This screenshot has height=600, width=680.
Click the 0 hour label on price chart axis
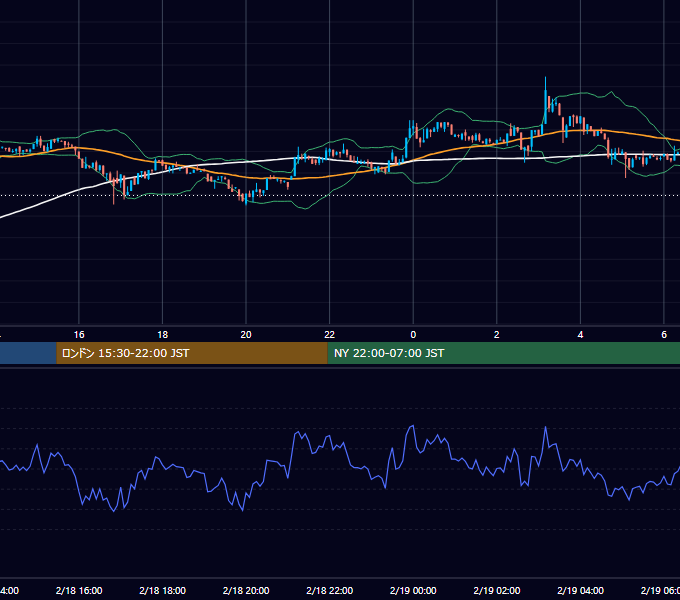pyautogui.click(x=413, y=335)
